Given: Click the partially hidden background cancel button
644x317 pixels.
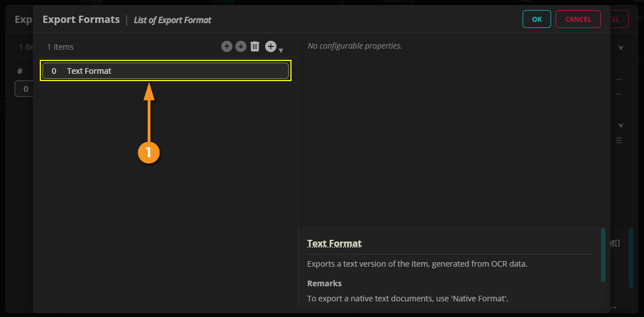Looking at the screenshot, I should click(619, 19).
